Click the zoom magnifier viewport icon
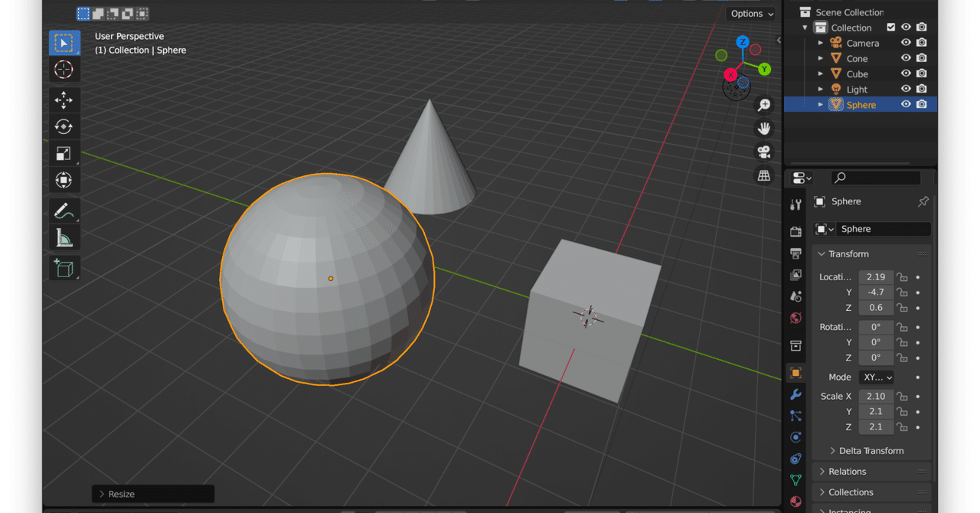 [x=763, y=106]
